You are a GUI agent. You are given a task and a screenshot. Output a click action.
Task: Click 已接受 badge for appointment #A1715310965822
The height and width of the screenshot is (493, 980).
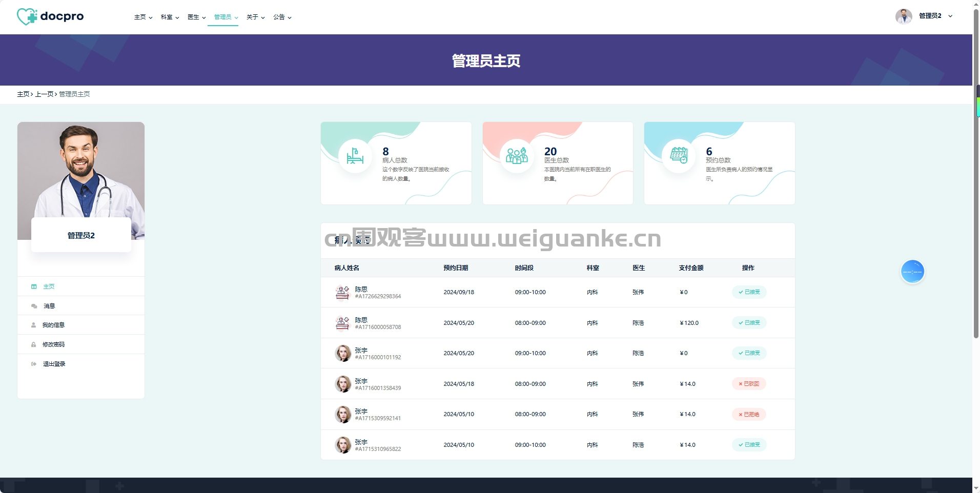[x=749, y=445]
